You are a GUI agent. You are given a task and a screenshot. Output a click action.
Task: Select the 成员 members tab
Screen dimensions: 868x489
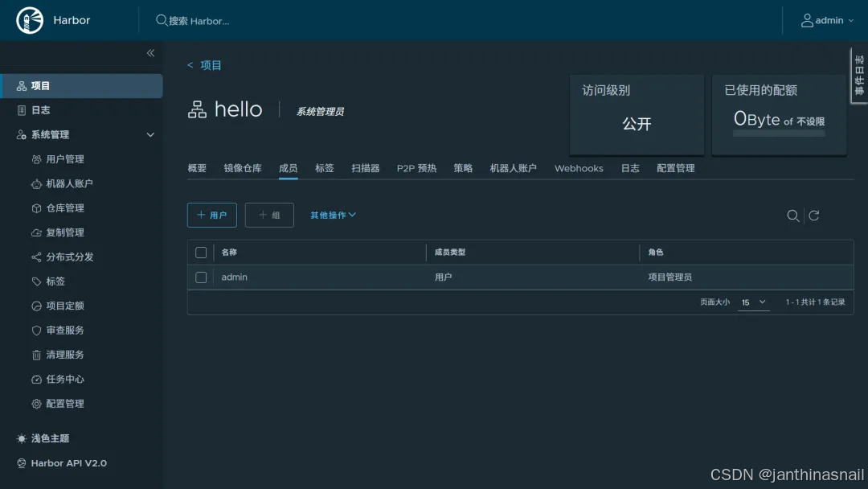pos(288,168)
